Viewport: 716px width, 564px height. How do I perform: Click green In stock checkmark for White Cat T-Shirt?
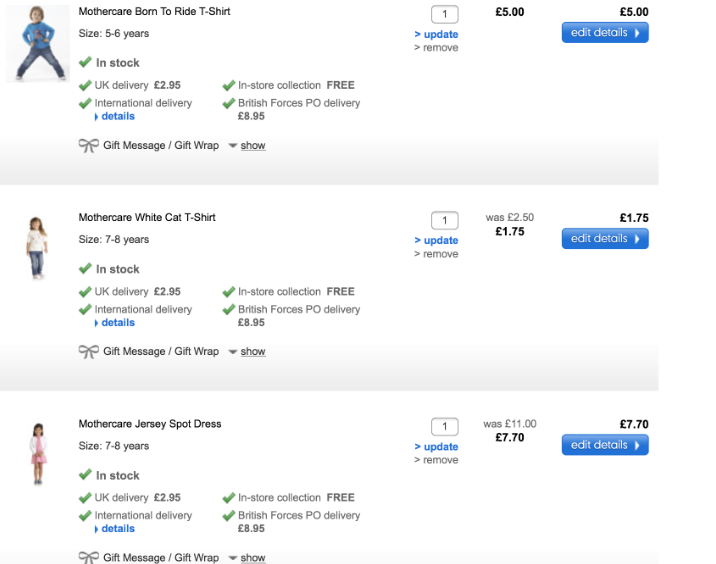(85, 269)
